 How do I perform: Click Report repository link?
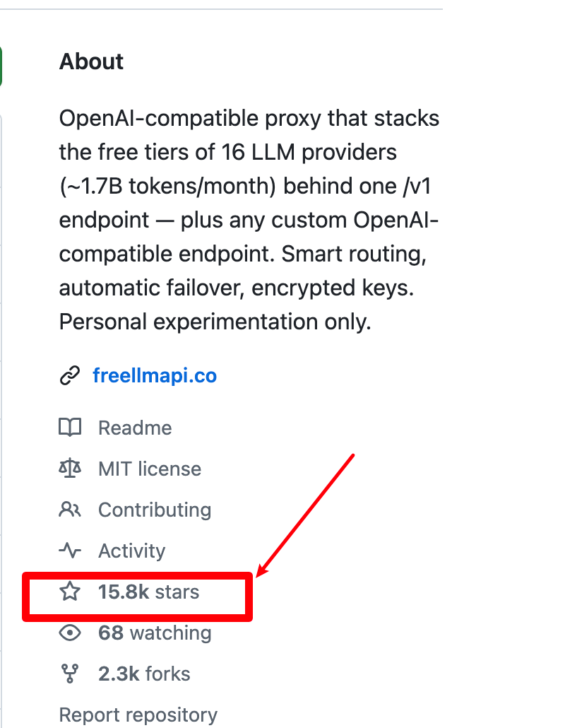coord(138,715)
